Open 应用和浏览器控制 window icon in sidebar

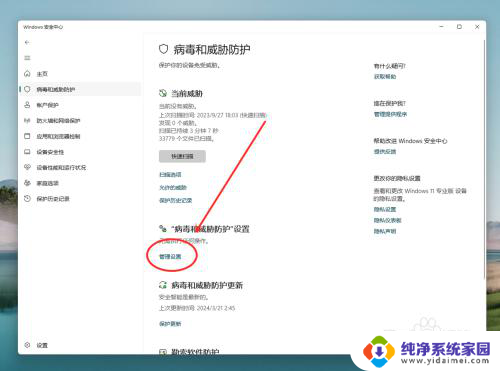27,136
